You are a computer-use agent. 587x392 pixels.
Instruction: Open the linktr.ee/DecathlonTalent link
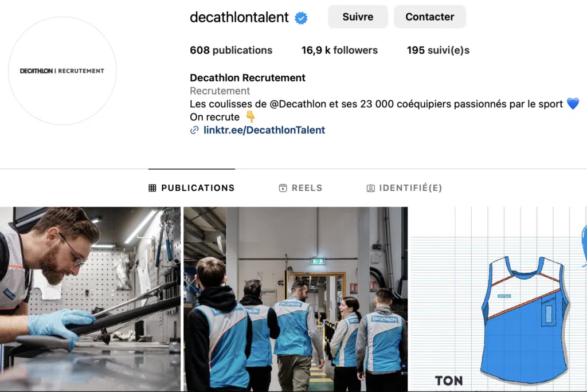tap(264, 130)
